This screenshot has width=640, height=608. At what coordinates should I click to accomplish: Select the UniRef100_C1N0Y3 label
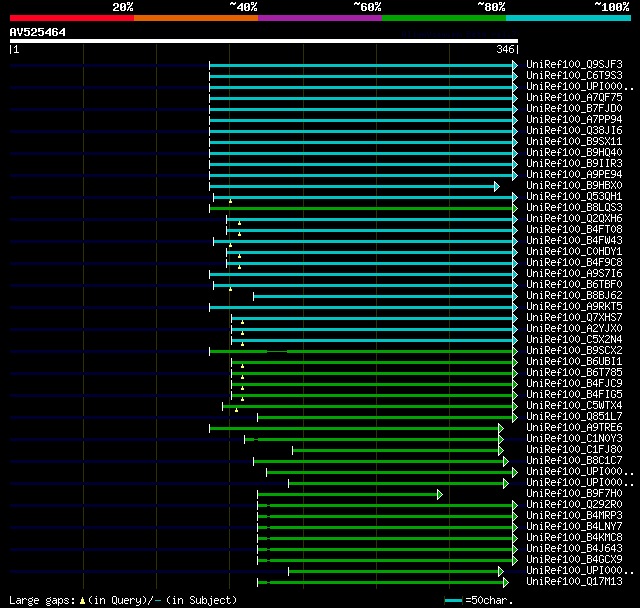574,439
